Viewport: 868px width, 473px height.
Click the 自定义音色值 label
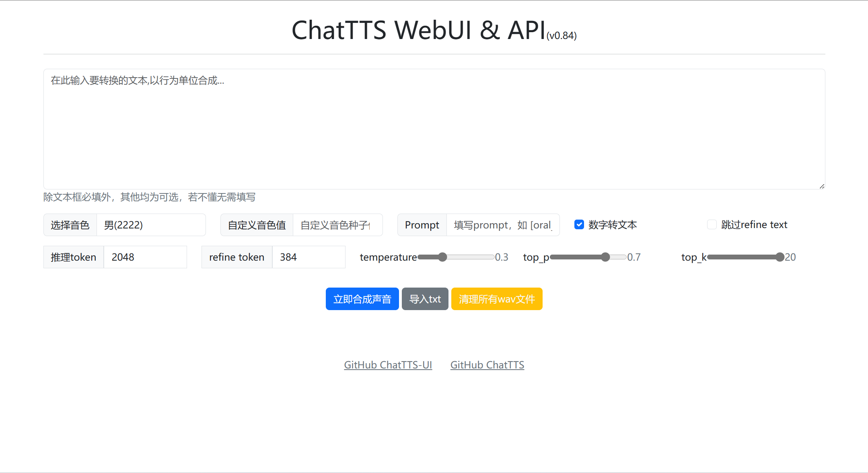tap(257, 225)
